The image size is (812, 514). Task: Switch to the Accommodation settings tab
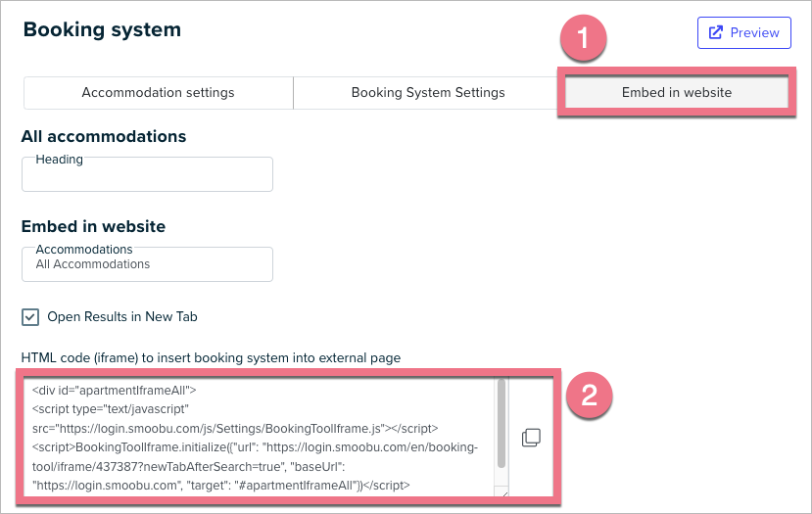click(x=158, y=93)
